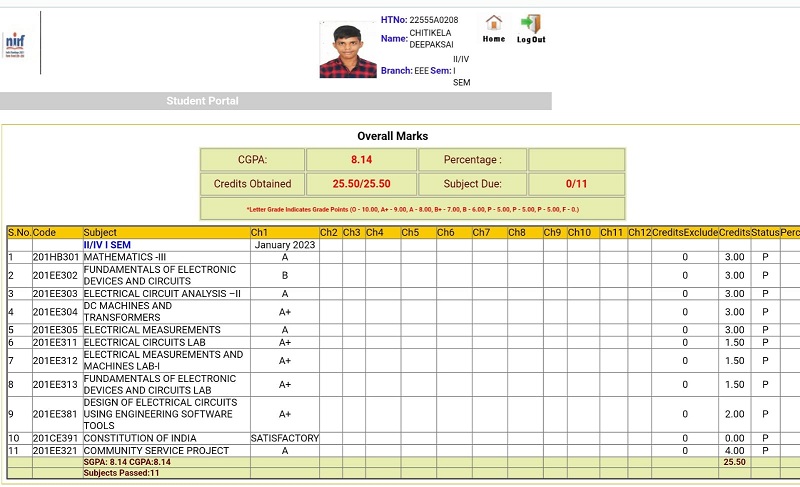
Task: Click the Ch10 column header
Action: [583, 233]
